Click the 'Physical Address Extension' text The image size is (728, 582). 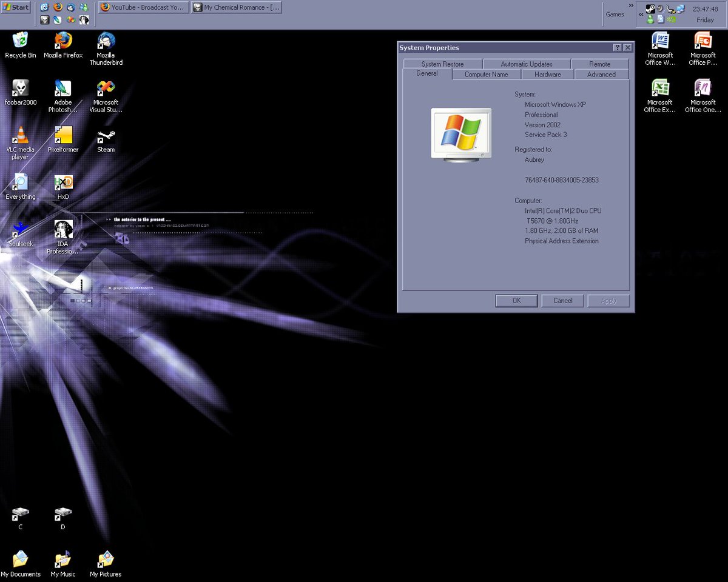click(562, 241)
